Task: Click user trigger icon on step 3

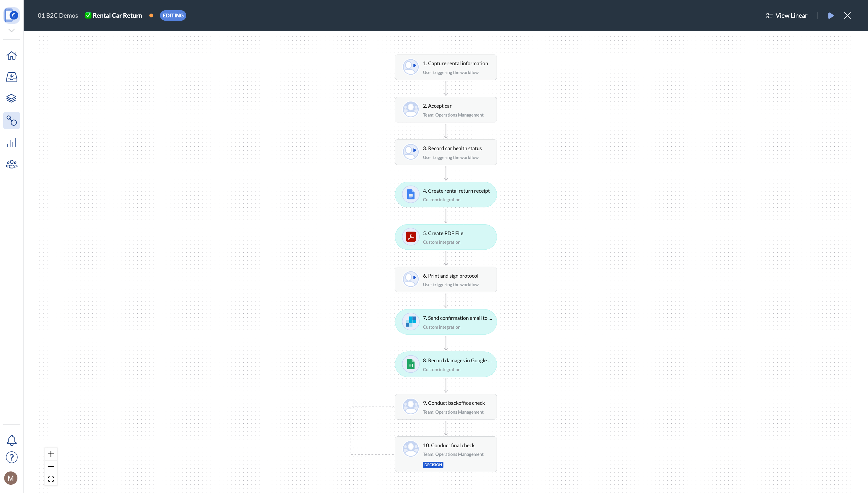Action: click(411, 152)
